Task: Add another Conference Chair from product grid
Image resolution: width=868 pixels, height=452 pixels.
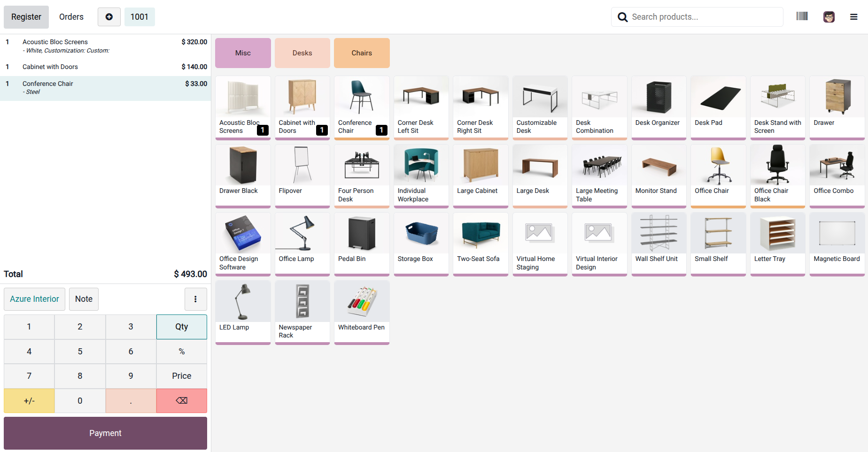Action: (x=362, y=107)
